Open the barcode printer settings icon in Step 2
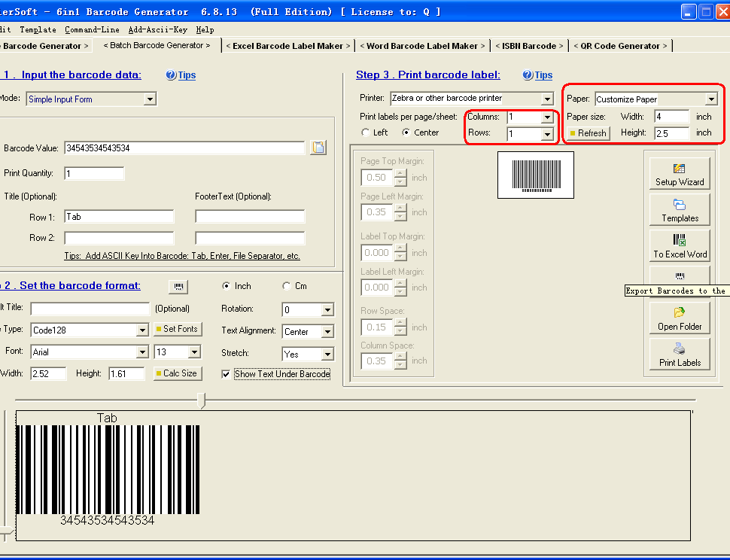 click(x=179, y=286)
